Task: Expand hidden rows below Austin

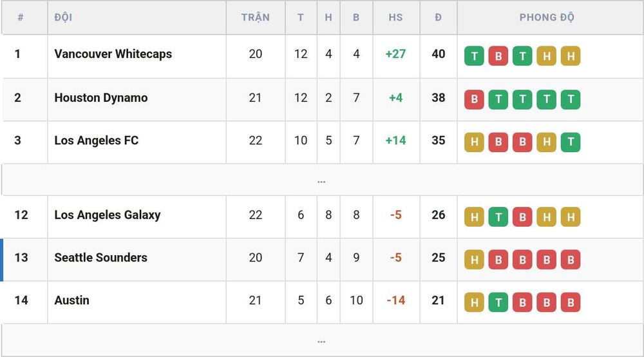Action: [x=321, y=340]
